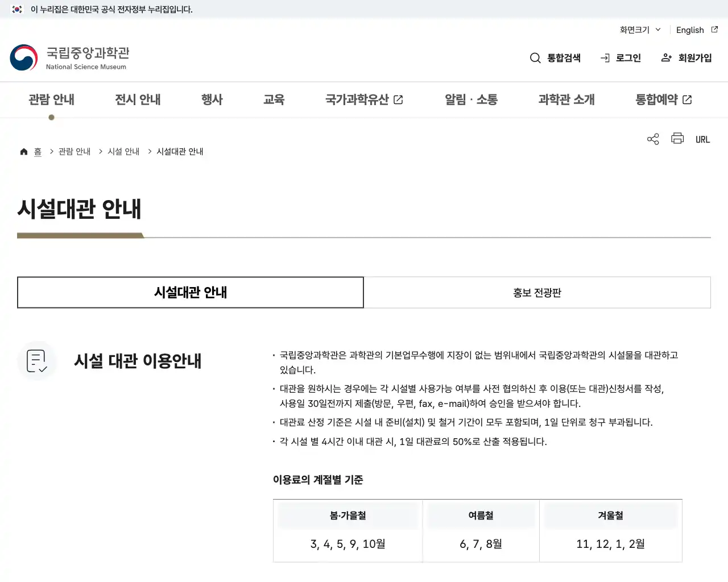728x582 pixels.
Task: Click the share icon above the breadcrumb
Action: 652,138
